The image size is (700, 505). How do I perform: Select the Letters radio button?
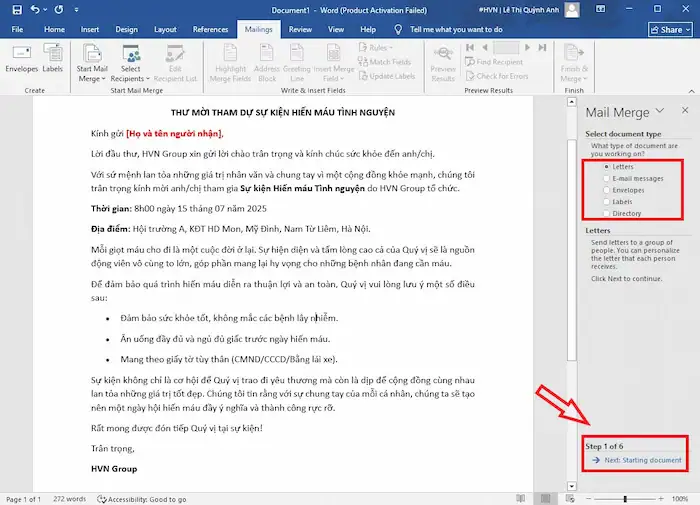point(606,166)
